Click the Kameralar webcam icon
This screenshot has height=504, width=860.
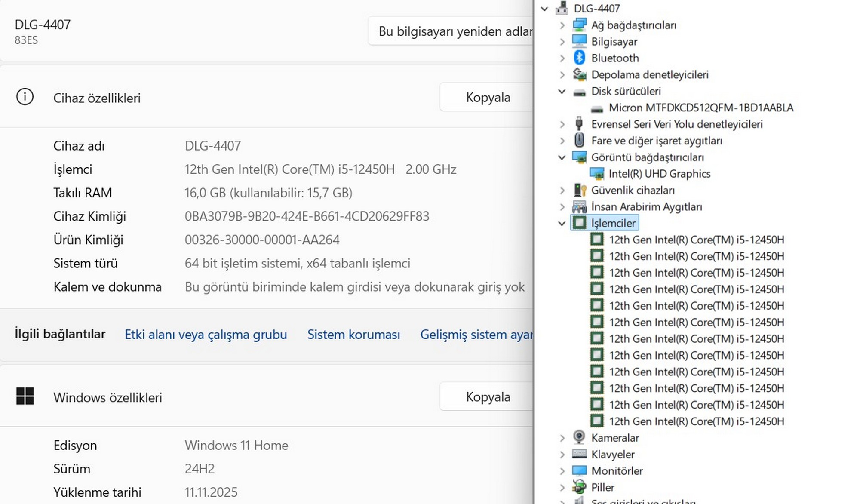579,437
